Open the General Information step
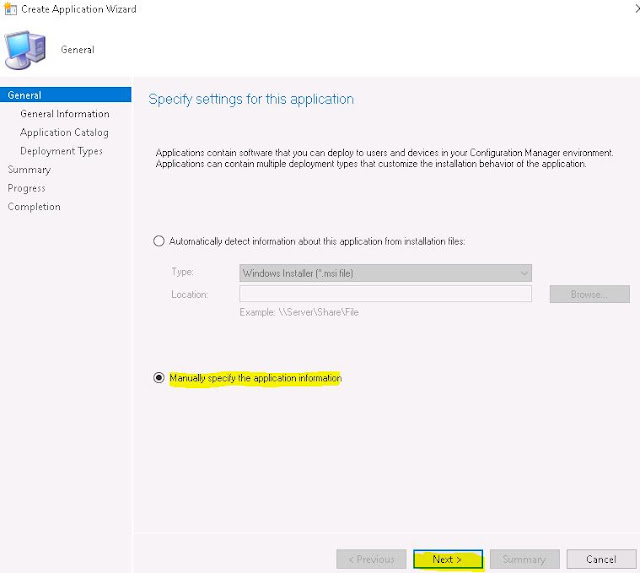The image size is (640, 573). pyautogui.click(x=65, y=113)
